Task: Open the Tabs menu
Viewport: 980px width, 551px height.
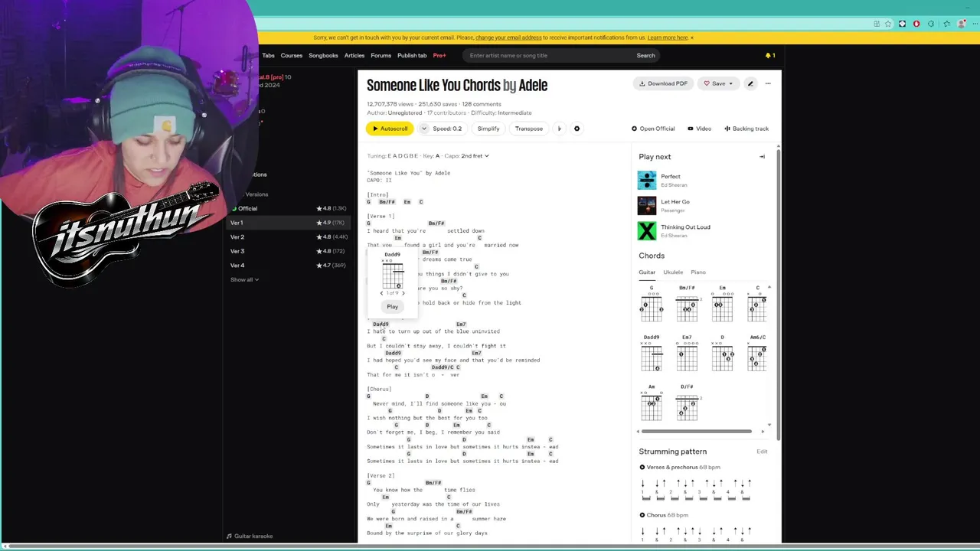Action: [x=268, y=55]
